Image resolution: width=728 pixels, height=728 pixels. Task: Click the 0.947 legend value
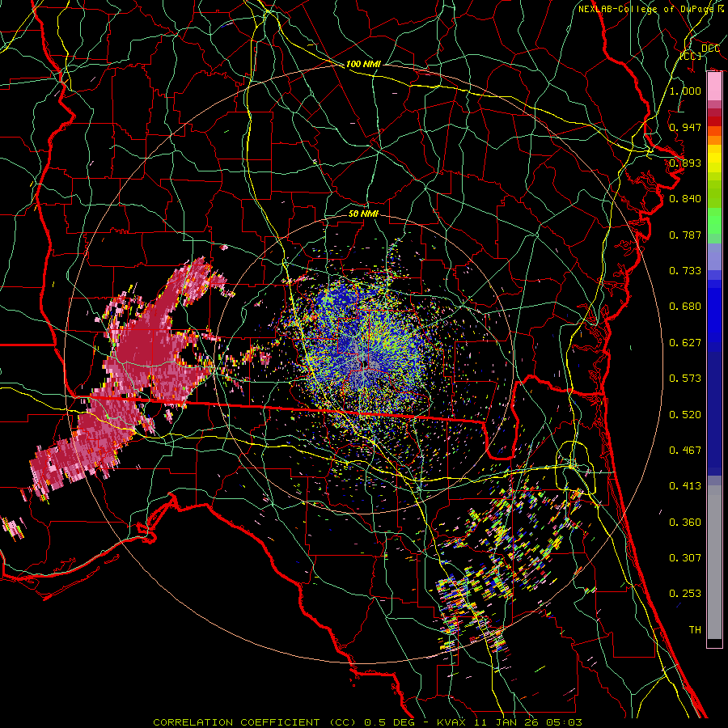pos(685,127)
